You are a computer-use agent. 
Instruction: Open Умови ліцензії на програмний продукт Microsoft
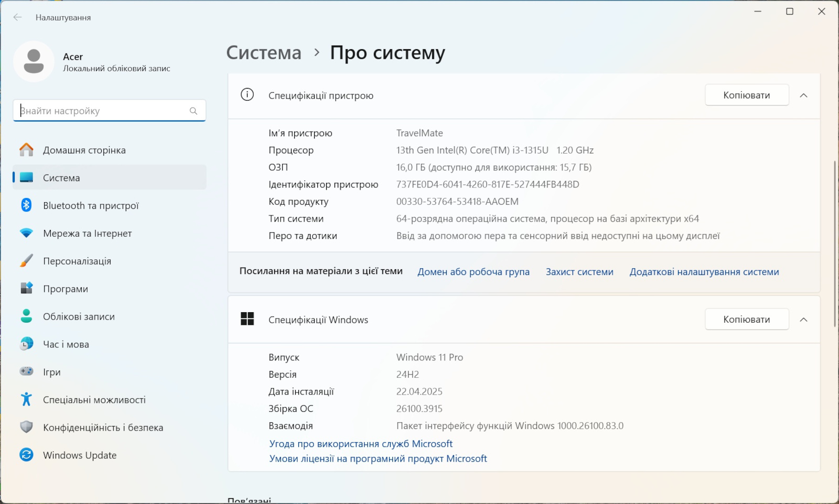tap(378, 458)
